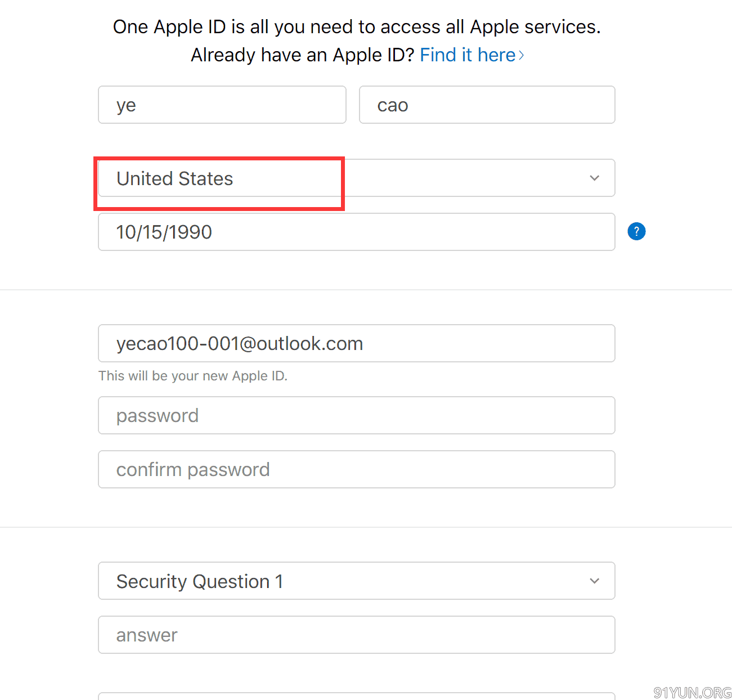The height and width of the screenshot is (700, 732).
Task: Click the 'Already have an Apple ID?' text
Action: (303, 55)
